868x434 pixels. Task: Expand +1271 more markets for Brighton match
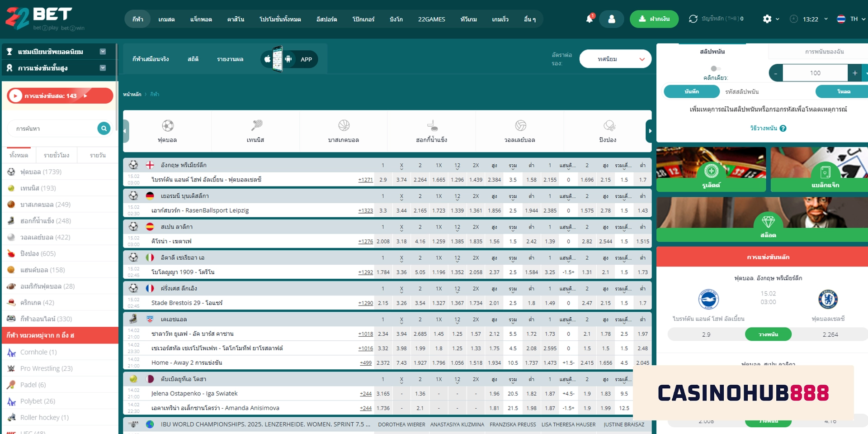click(x=365, y=180)
